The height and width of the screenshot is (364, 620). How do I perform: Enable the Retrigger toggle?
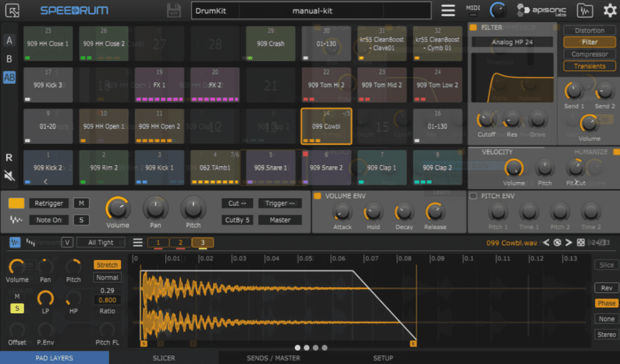click(48, 203)
